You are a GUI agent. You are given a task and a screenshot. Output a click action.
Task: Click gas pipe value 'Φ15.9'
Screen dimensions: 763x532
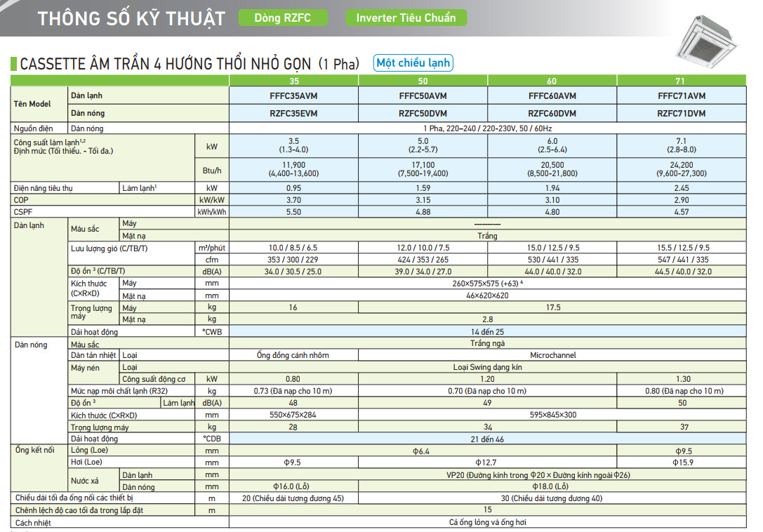(x=683, y=463)
